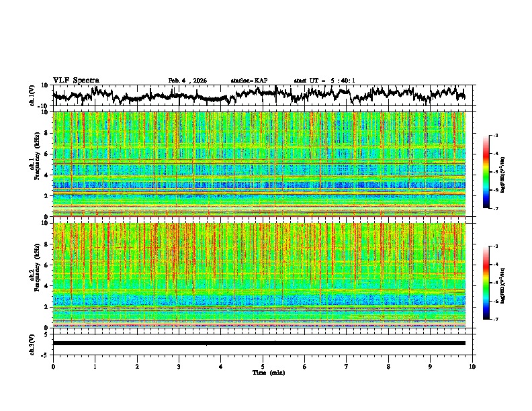The height and width of the screenshot is (411, 532).
Task: Click the ch.1 color scale log(PSD) unit label
Action: [503, 175]
